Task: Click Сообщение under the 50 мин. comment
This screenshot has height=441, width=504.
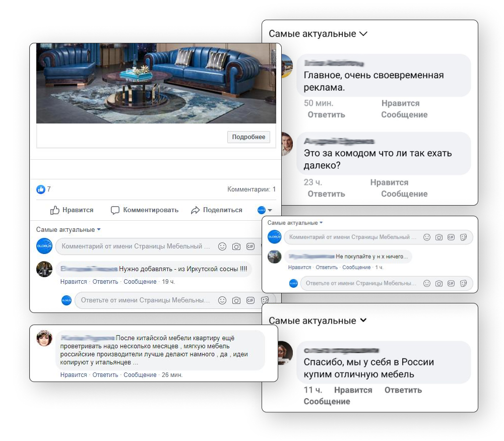Action: point(404,115)
